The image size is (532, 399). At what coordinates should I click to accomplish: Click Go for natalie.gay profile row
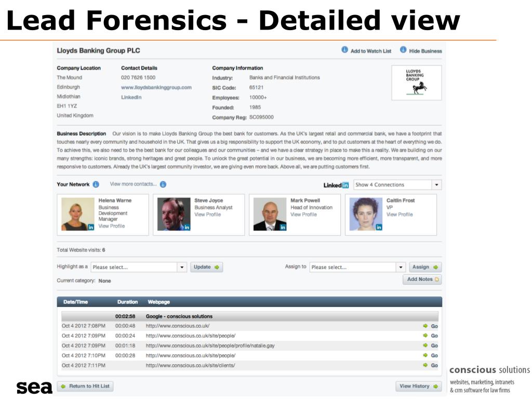[x=434, y=345]
